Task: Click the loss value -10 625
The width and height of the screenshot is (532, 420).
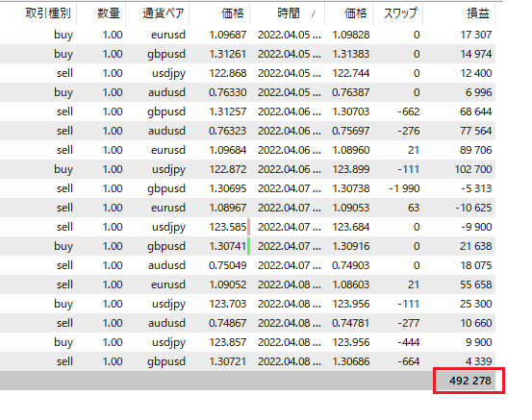Action: pyautogui.click(x=473, y=208)
